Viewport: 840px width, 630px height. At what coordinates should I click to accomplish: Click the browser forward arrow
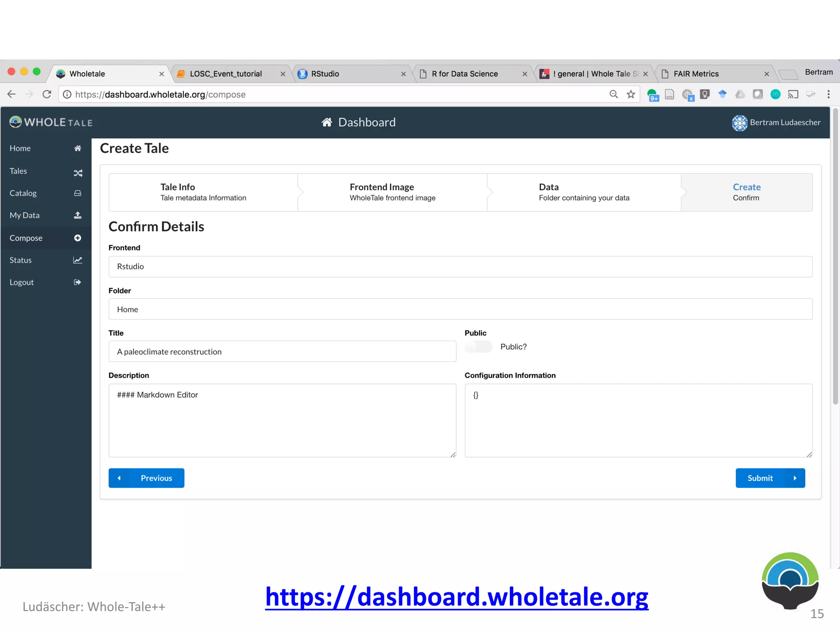29,94
